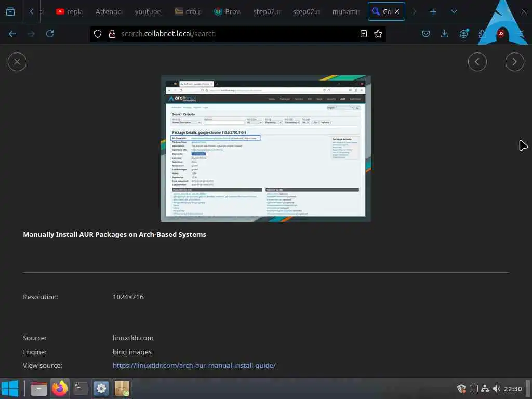Toggle the on-screen keyboard tray icon

(474, 389)
